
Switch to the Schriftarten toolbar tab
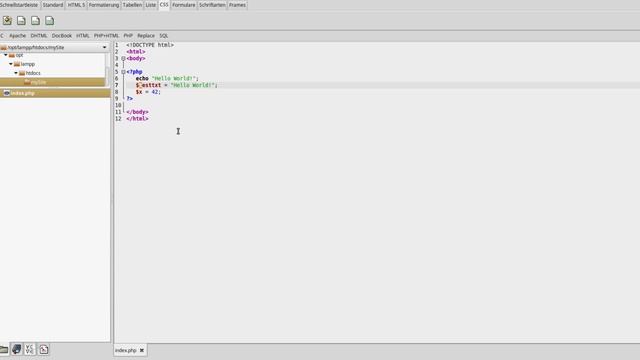coord(212,5)
